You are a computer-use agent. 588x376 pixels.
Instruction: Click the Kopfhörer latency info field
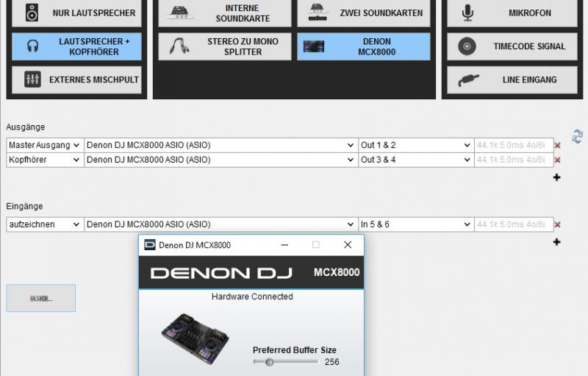click(x=514, y=160)
